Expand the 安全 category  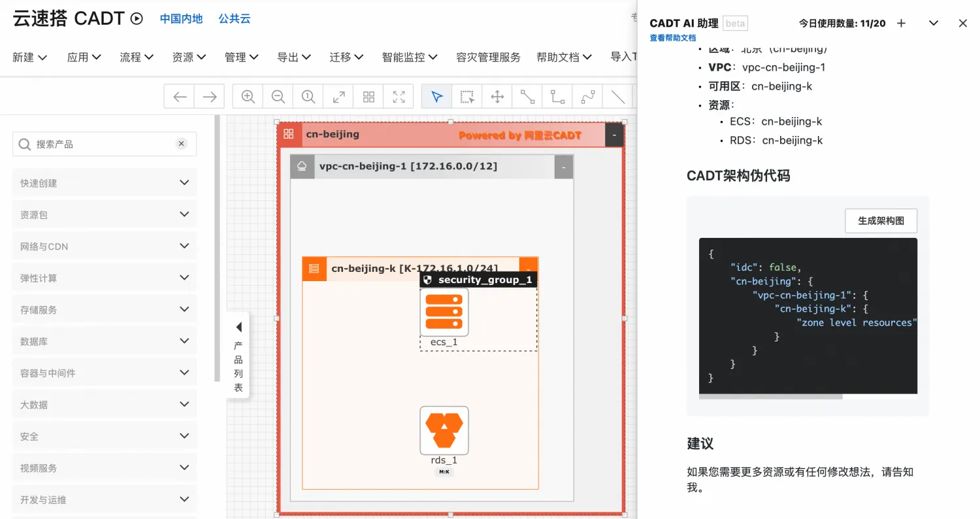105,436
